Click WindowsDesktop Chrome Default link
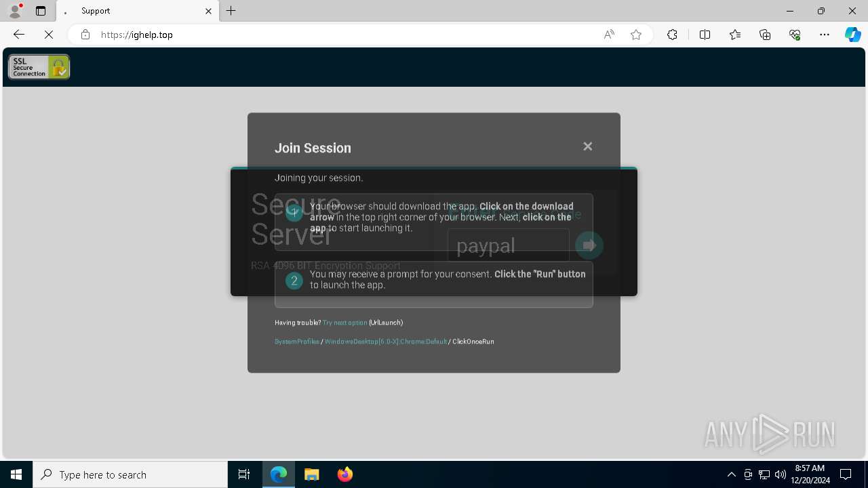Viewport: 868px width, 488px height. click(386, 342)
